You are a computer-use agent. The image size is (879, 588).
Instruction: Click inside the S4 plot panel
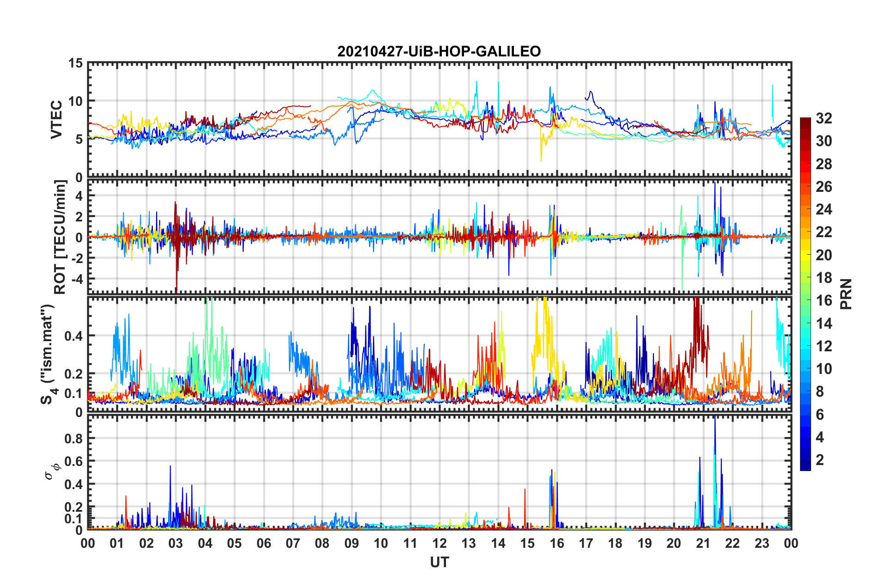pos(439,354)
